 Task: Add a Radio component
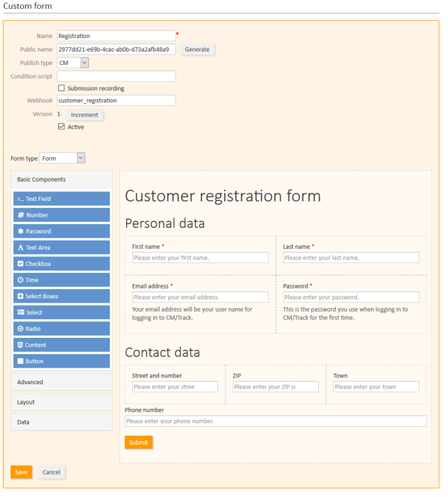(x=61, y=329)
